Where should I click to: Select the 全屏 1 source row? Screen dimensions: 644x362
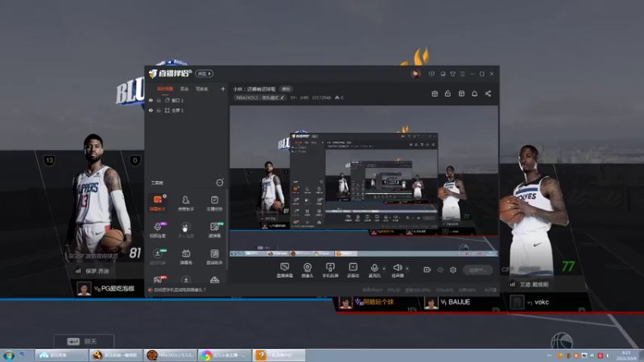click(187, 110)
